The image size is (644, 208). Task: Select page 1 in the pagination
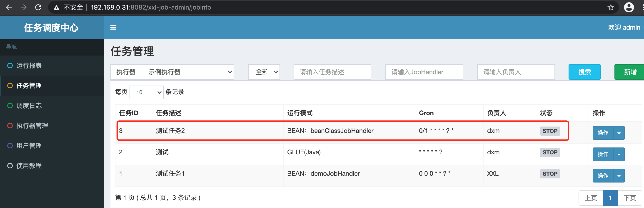(x=610, y=198)
